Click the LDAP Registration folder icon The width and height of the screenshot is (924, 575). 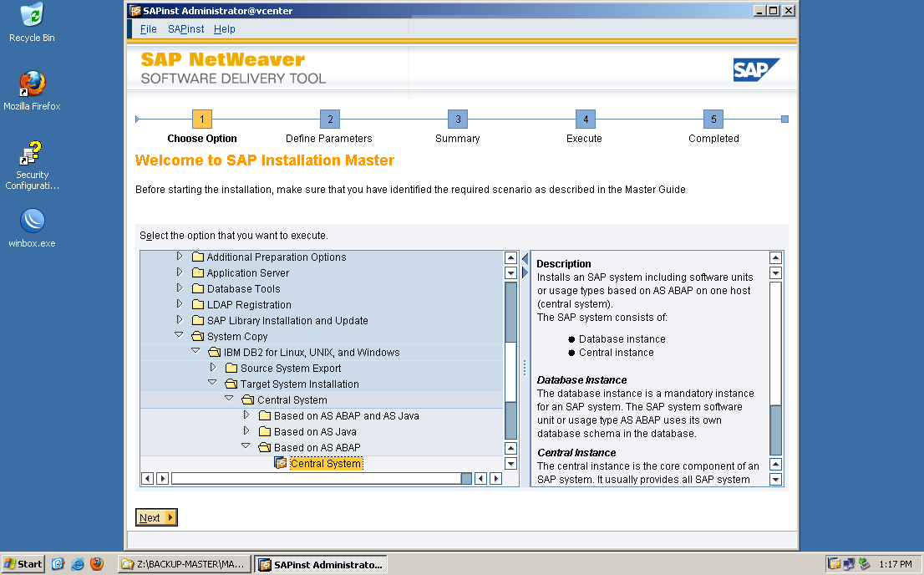[x=198, y=304]
